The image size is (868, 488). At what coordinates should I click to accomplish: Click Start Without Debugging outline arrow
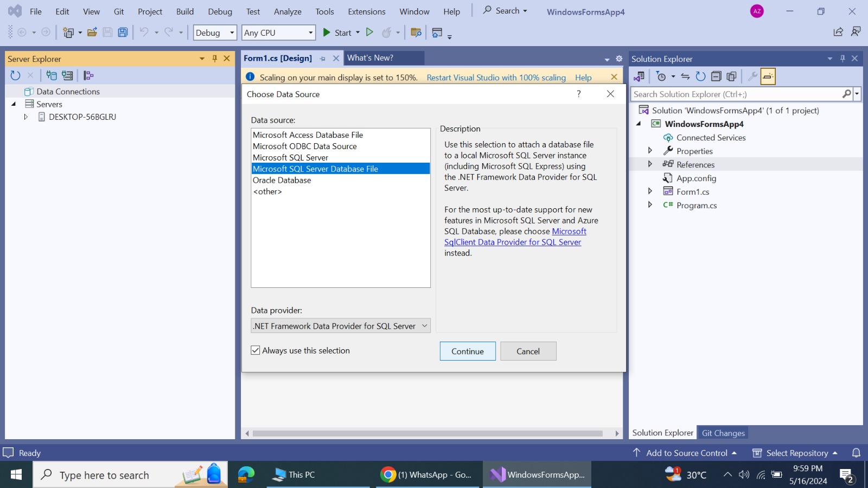click(369, 33)
